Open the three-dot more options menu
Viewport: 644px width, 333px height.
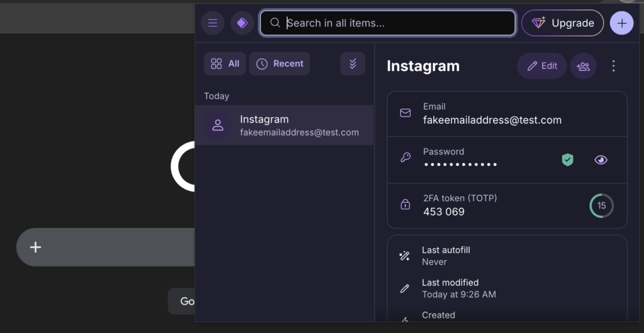tap(613, 66)
